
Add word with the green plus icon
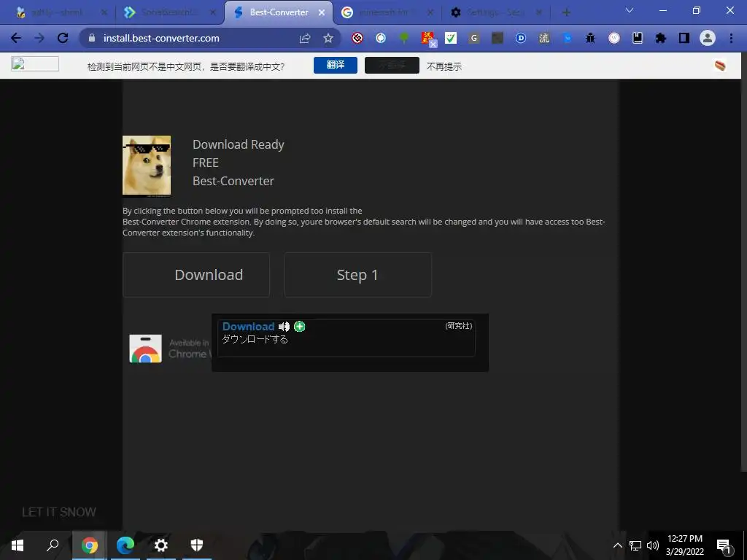[x=300, y=326]
